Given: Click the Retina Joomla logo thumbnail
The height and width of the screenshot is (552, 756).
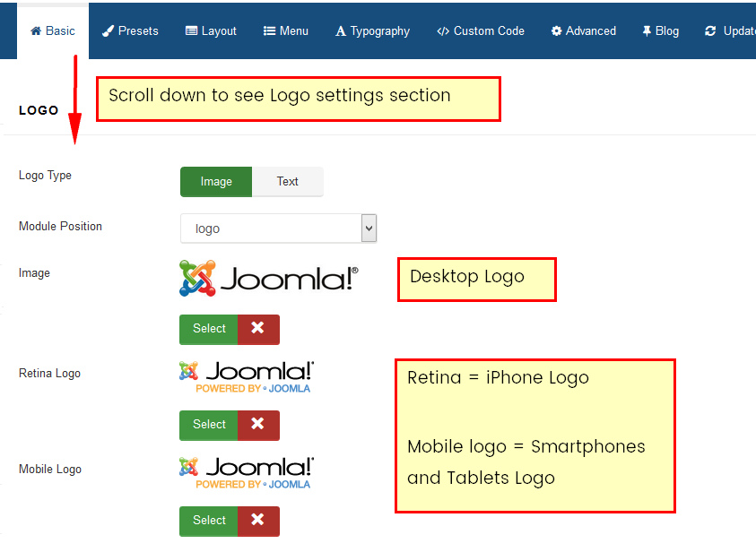Looking at the screenshot, I should [x=247, y=377].
